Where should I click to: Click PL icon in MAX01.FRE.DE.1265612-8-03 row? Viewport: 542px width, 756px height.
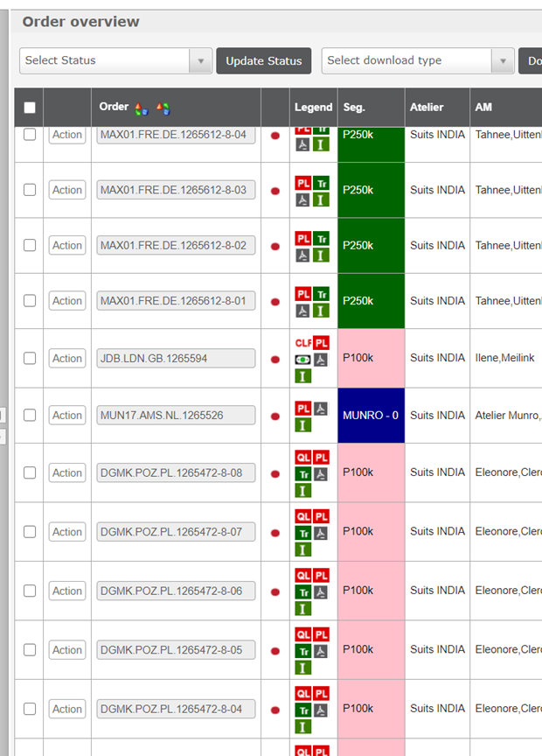303,183
